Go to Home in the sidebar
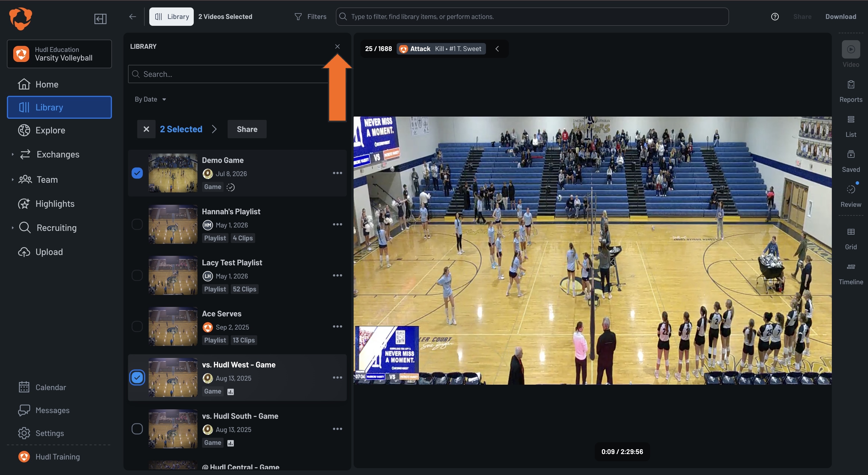The height and width of the screenshot is (475, 868). point(59,84)
